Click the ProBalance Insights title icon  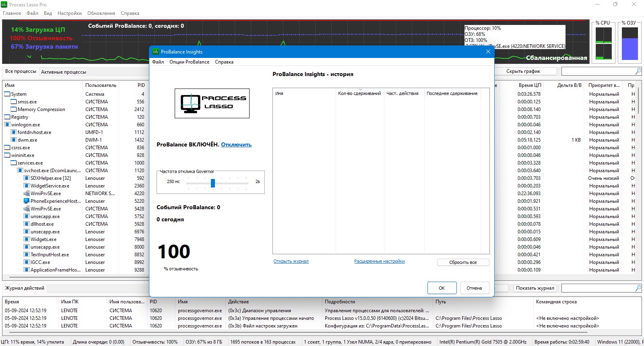click(x=155, y=51)
